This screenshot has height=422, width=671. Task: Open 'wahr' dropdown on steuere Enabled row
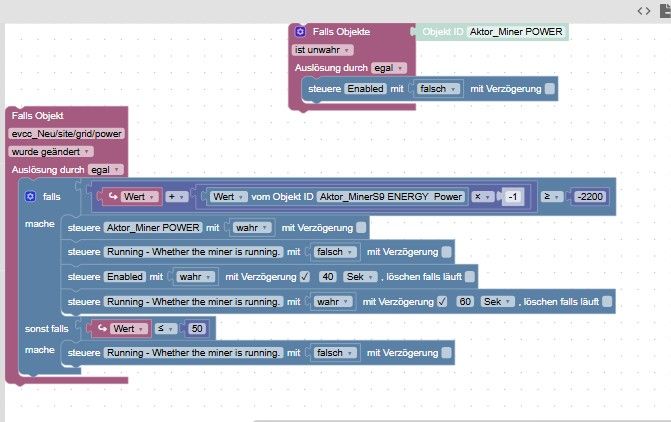(196, 276)
